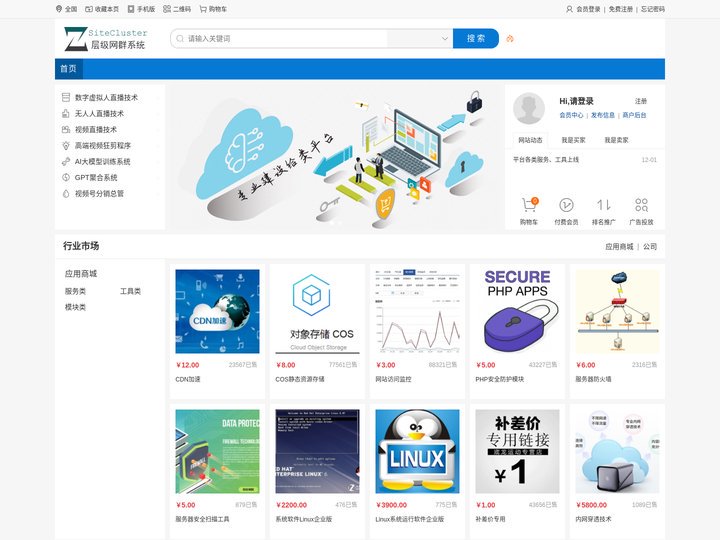
Task: Open the 商户后台 link
Action: coord(634,115)
